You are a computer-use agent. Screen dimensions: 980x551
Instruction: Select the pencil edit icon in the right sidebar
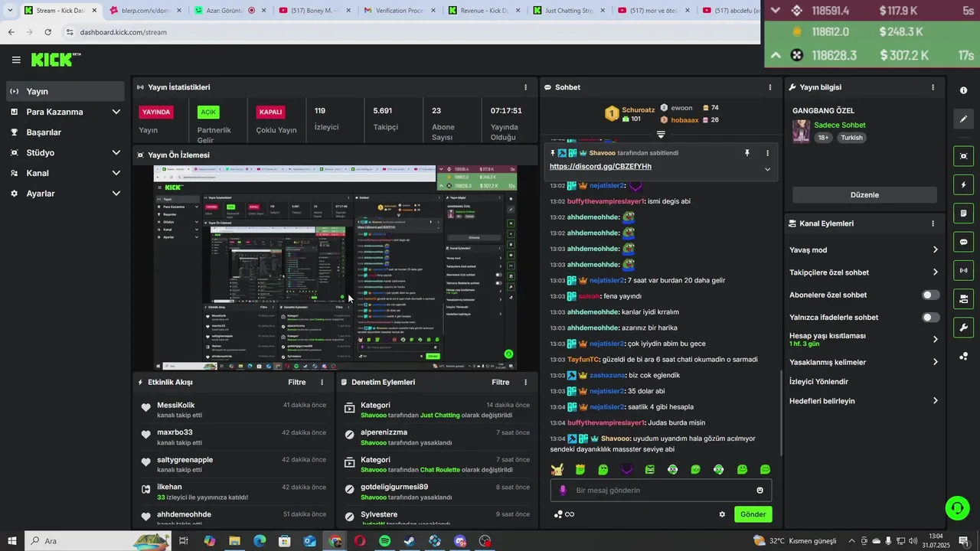963,119
